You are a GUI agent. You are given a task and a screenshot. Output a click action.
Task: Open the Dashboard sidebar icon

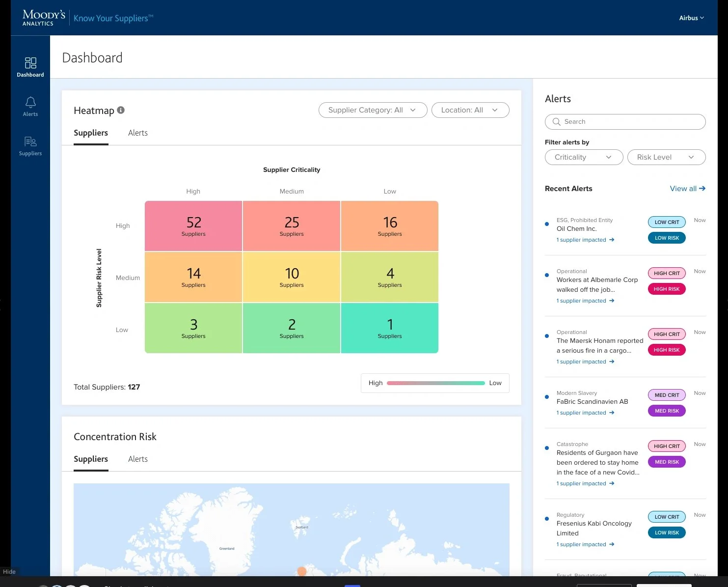coord(30,63)
